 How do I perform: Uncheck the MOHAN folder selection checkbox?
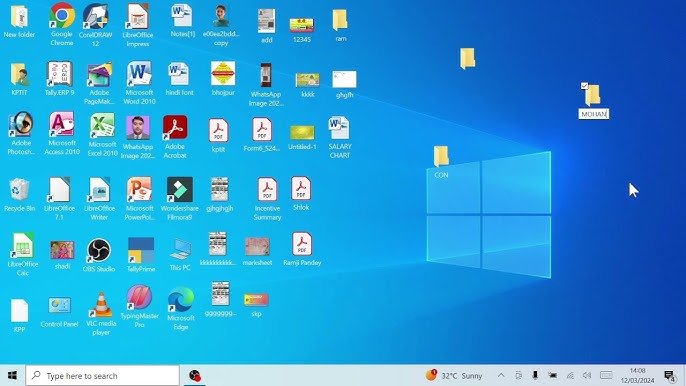click(584, 86)
